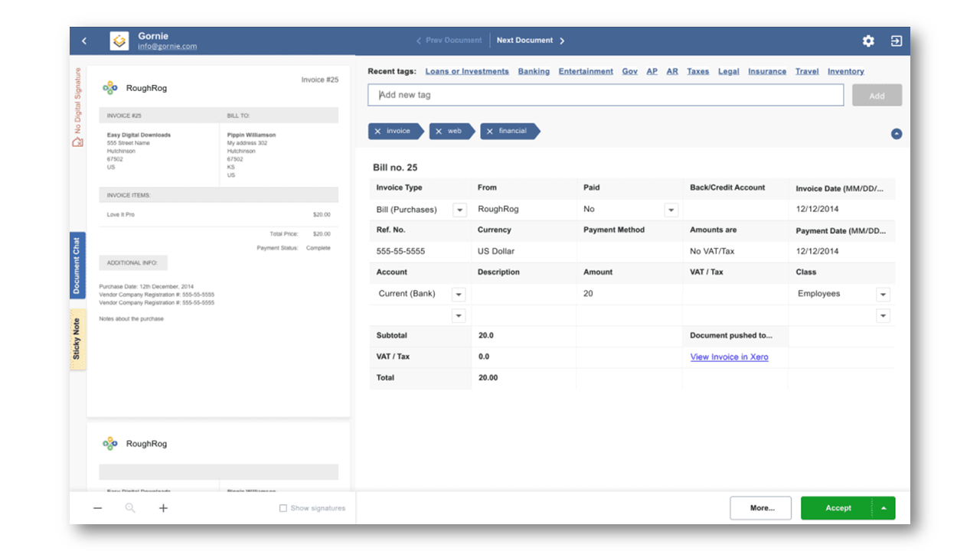Click the Gornie company logo
Viewport: 980px width, 551px height.
click(x=119, y=41)
